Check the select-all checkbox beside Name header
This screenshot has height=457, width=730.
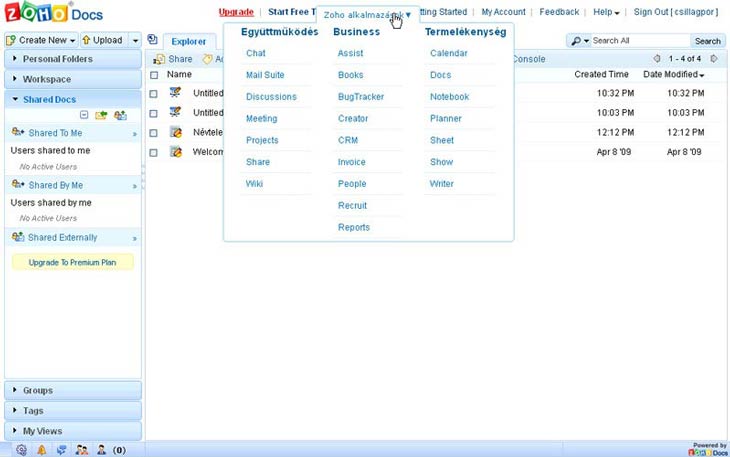point(154,75)
